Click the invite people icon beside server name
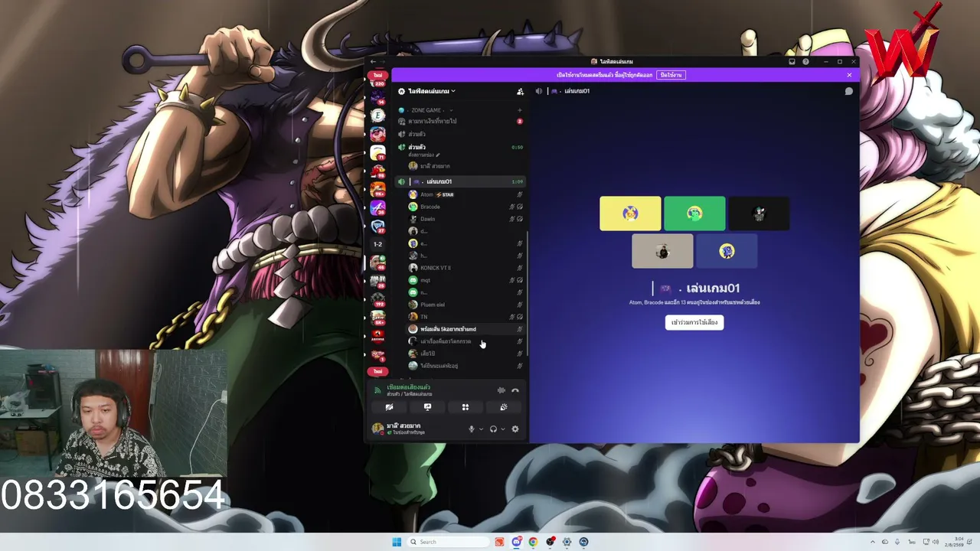The width and height of the screenshot is (980, 551). pos(520,91)
